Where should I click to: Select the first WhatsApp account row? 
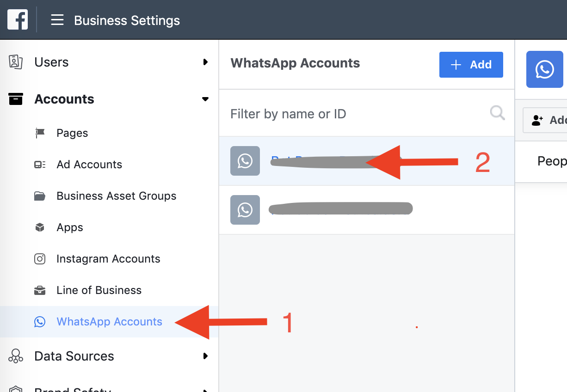367,161
